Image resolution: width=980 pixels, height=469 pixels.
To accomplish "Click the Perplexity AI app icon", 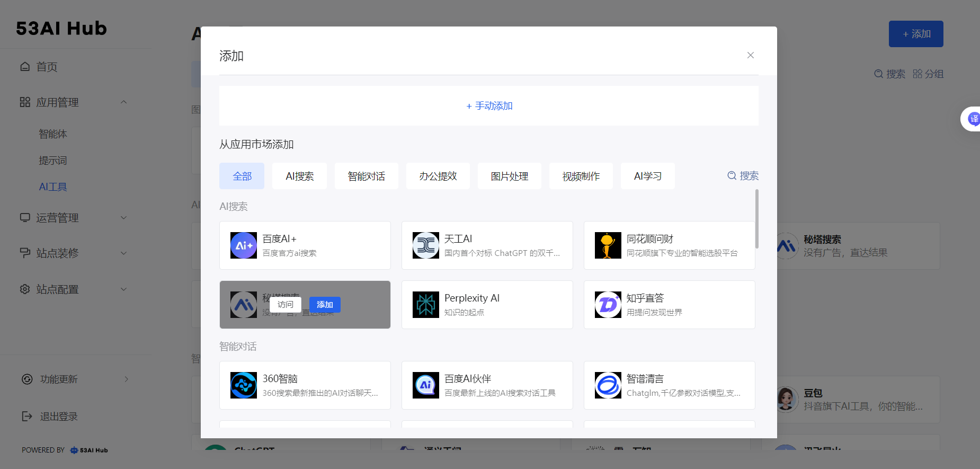I will 426,305.
